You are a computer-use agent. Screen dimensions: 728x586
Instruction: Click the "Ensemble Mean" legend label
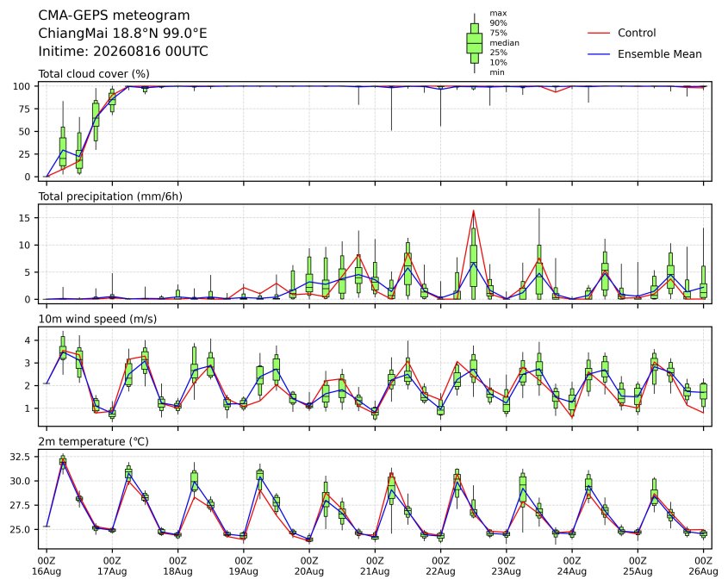[659, 54]
